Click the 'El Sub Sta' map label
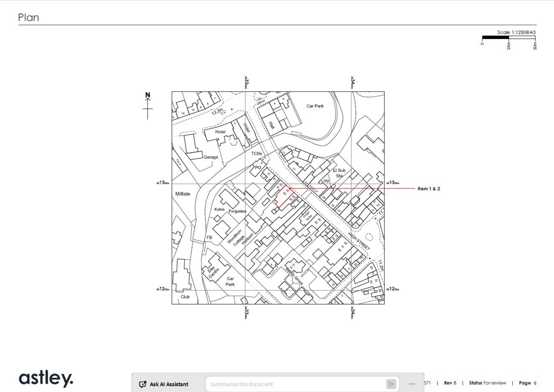The image size is (554, 392). [x=339, y=173]
